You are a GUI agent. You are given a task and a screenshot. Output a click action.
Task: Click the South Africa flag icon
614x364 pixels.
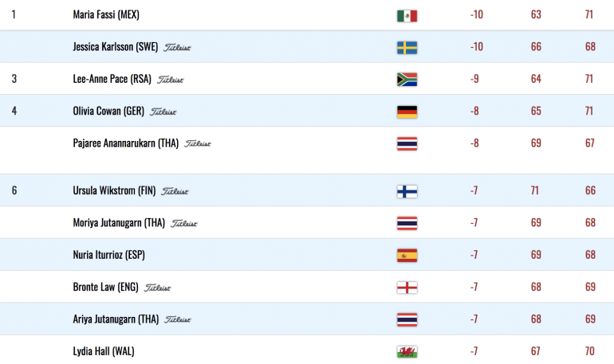(x=407, y=80)
